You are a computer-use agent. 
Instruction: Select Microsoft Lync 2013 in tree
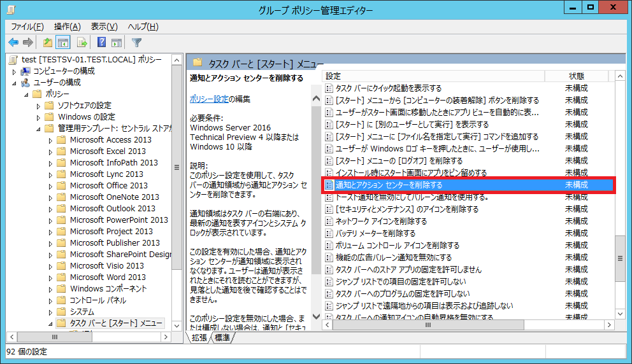106,174
